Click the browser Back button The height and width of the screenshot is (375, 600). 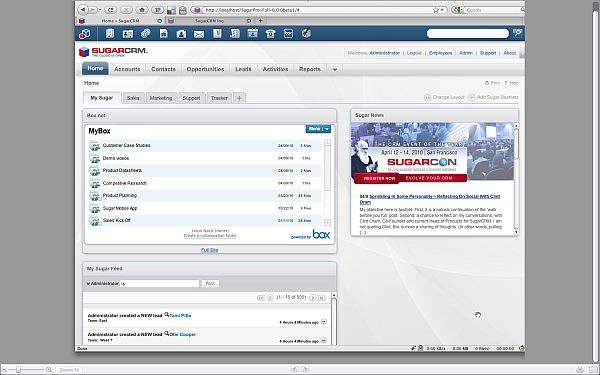click(83, 10)
